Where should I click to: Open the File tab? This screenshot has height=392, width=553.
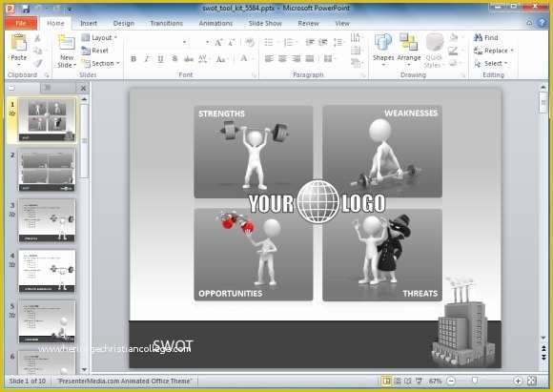(x=21, y=23)
